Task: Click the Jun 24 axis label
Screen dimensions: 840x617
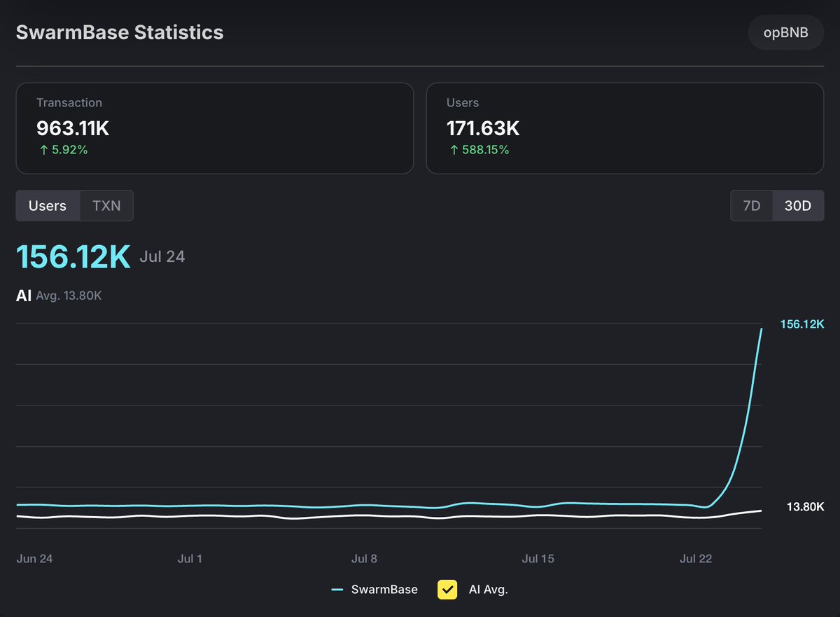Action: pyautogui.click(x=34, y=558)
